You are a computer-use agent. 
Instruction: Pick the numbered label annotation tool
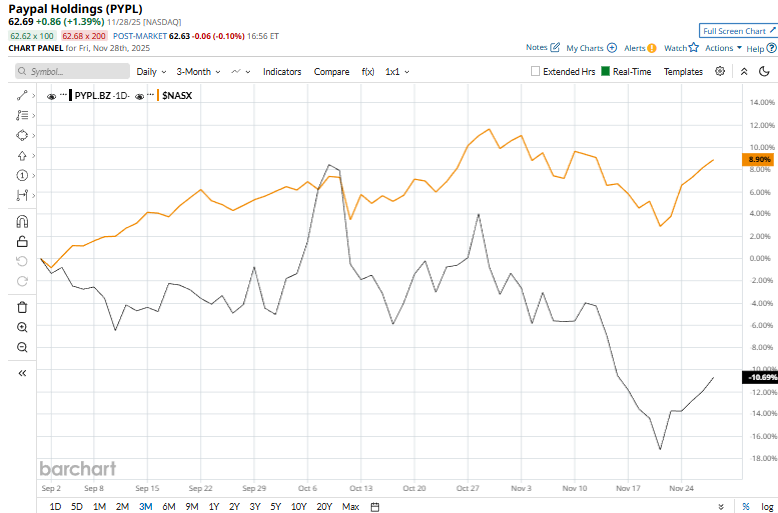(22, 175)
